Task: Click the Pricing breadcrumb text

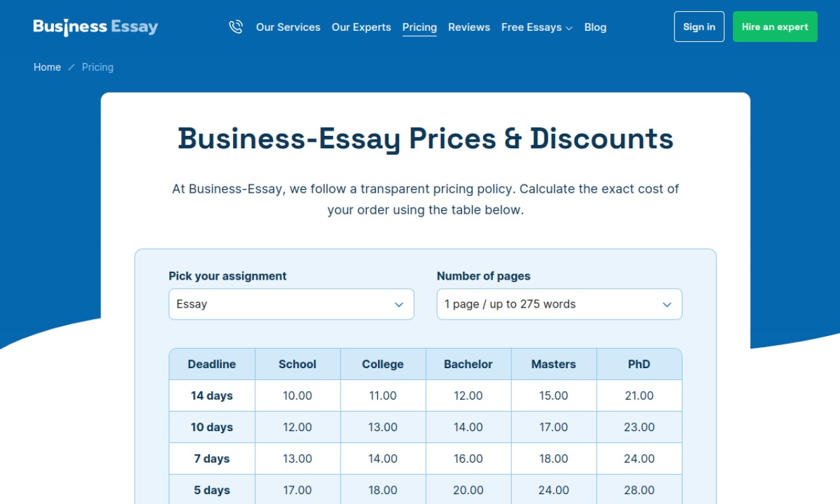Action: pos(98,67)
